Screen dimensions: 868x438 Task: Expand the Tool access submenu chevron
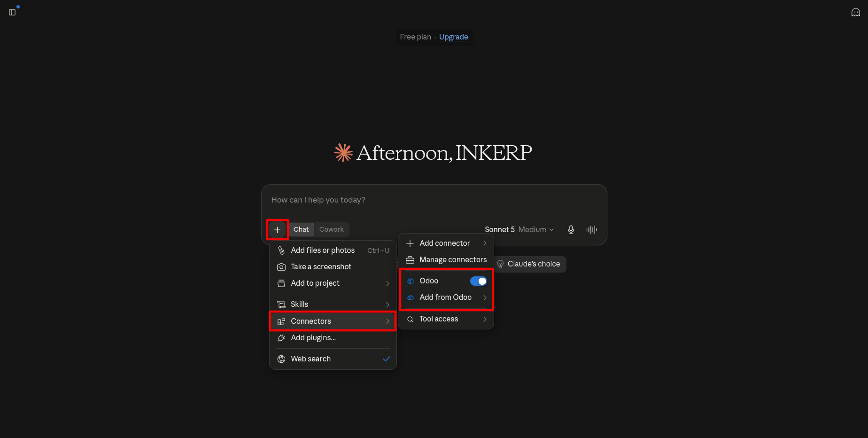click(x=485, y=319)
